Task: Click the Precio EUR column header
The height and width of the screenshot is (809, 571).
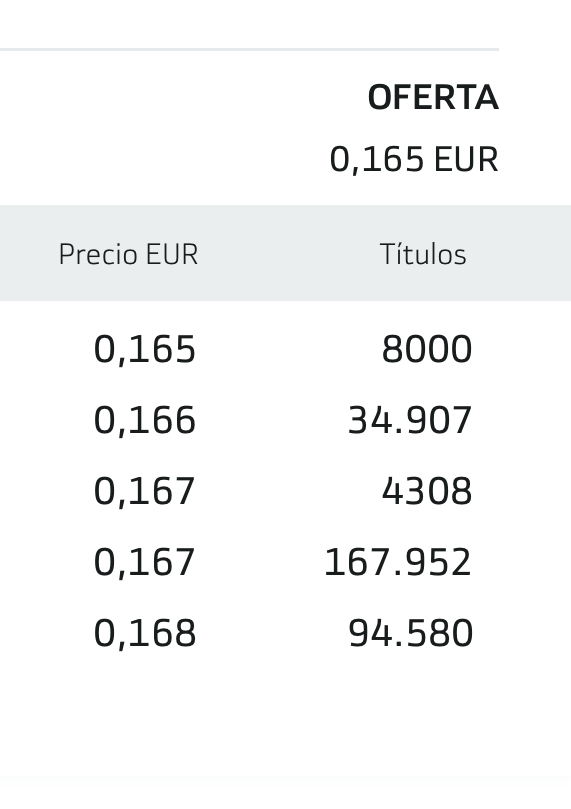Action: coord(128,254)
